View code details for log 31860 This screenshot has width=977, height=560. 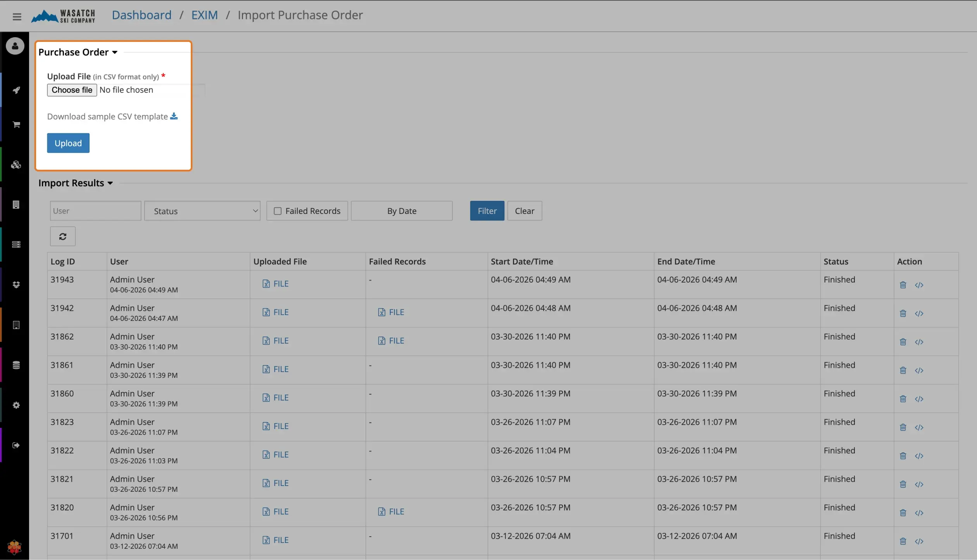coord(919,399)
